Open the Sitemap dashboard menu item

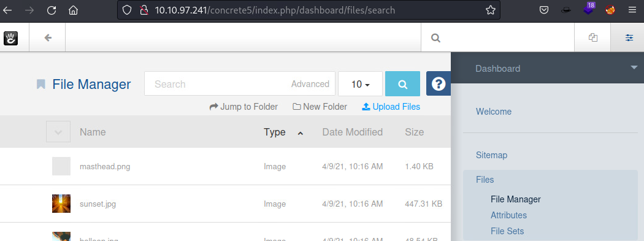(491, 155)
